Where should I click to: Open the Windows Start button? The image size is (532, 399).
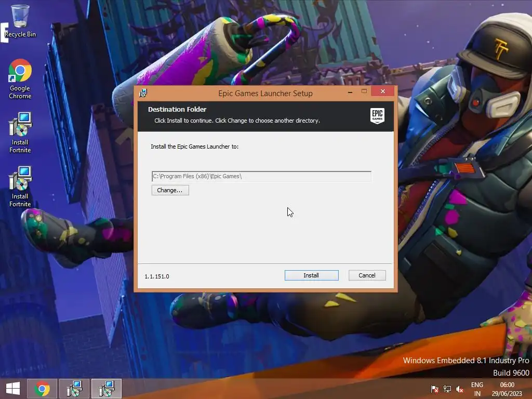pos(13,389)
